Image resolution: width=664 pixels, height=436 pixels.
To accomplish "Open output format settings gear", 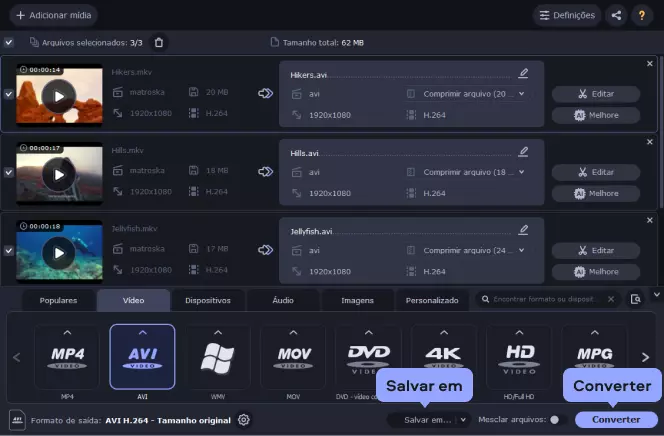I will point(244,420).
